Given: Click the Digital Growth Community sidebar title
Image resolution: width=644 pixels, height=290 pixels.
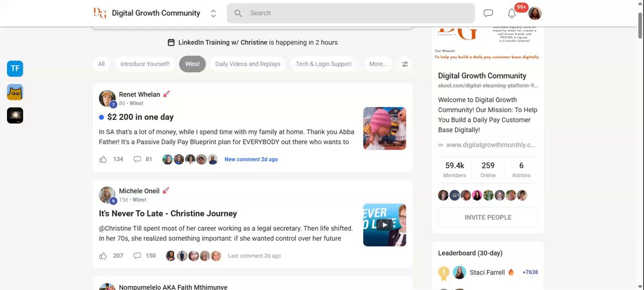Looking at the screenshot, I should point(482,76).
